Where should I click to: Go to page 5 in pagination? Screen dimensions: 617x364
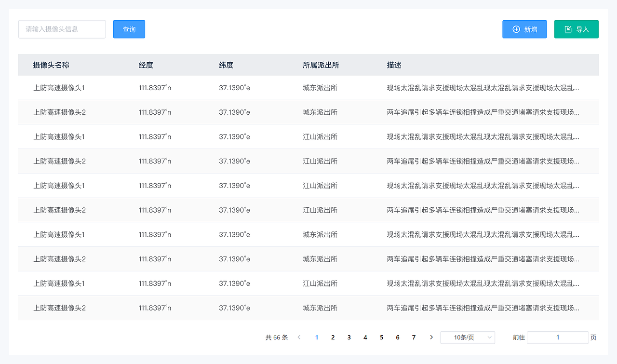coord(381,337)
